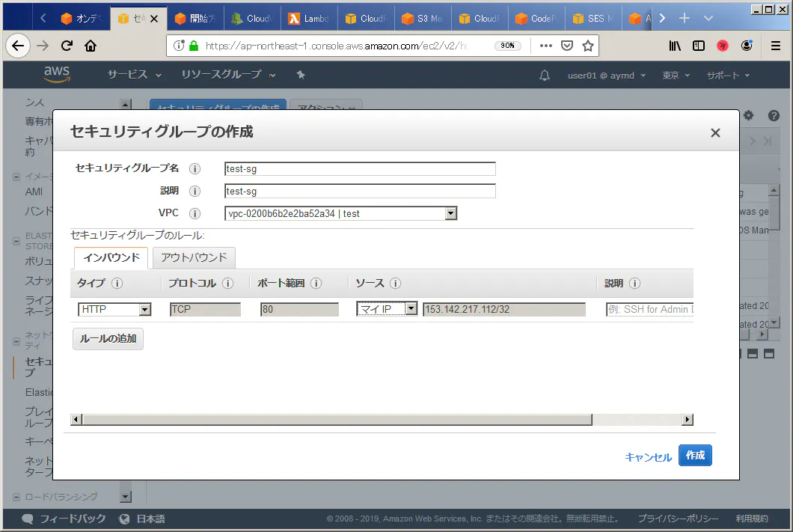Image resolution: width=793 pixels, height=532 pixels.
Task: Open the AWS notifications bell
Action: tap(544, 76)
